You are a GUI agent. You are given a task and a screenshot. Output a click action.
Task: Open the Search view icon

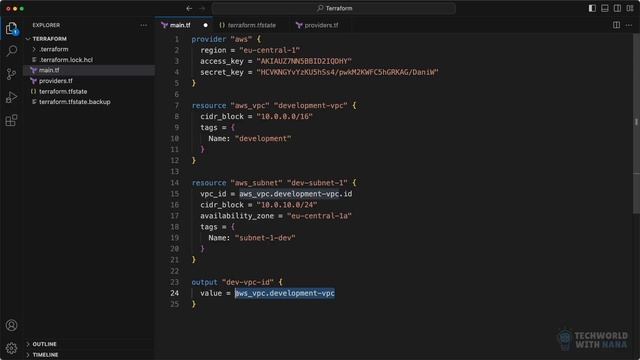point(11,51)
